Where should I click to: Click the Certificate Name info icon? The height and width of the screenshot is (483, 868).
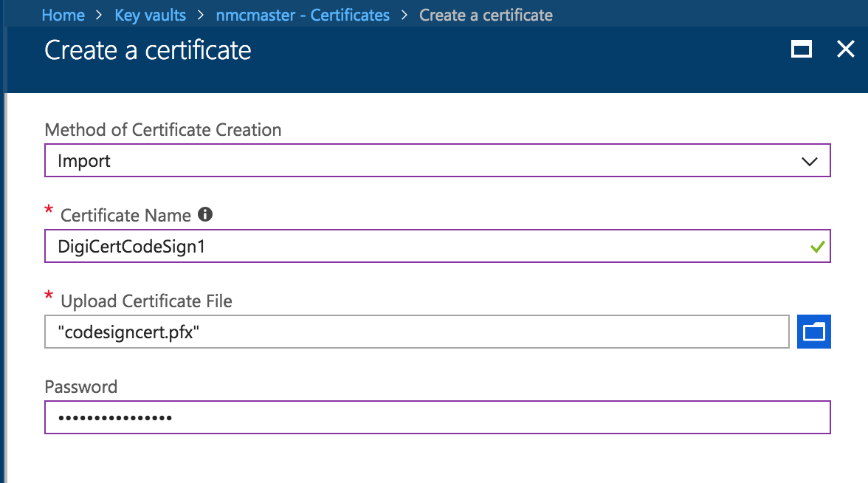(x=205, y=214)
